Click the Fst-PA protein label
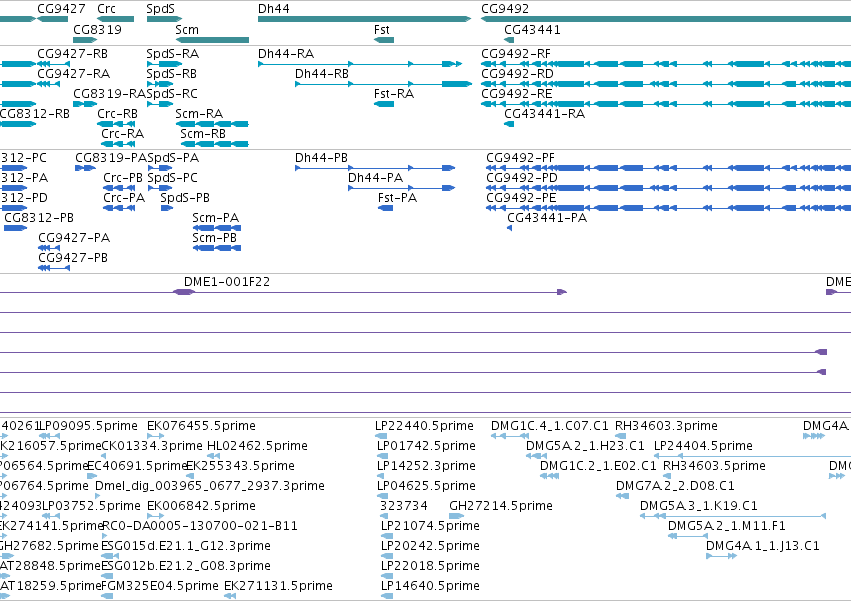 (x=397, y=198)
